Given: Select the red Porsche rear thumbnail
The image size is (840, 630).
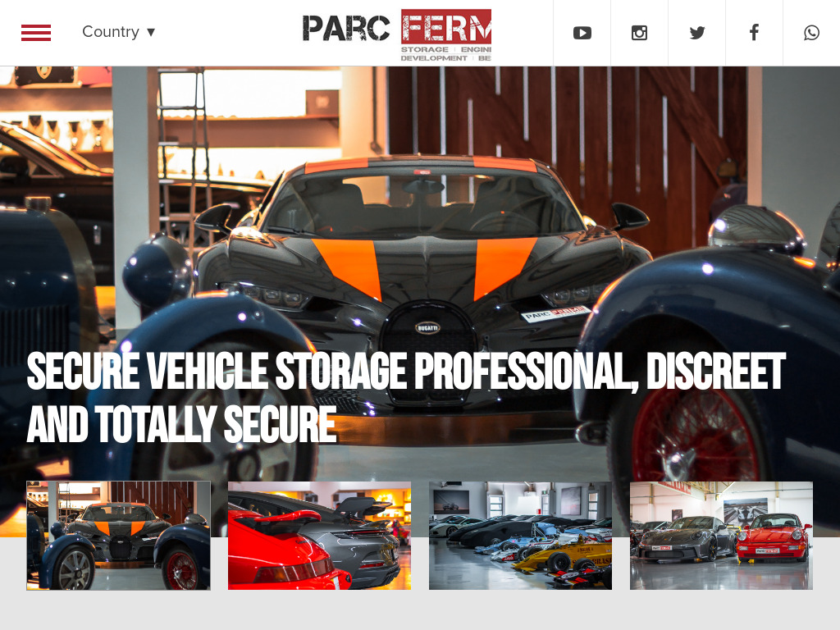Looking at the screenshot, I should pyautogui.click(x=319, y=536).
